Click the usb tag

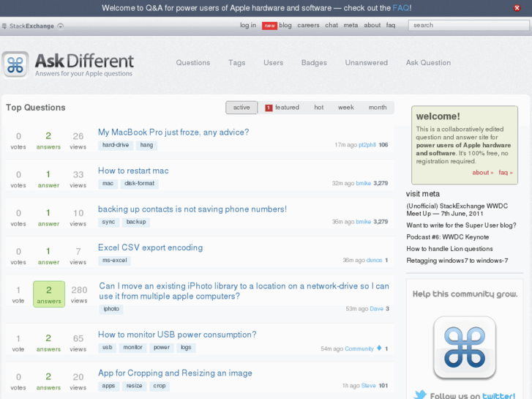108,347
